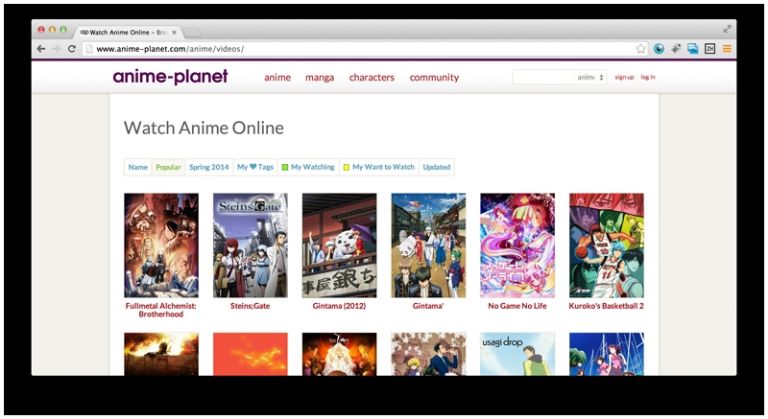Image resolution: width=768 pixels, height=419 pixels.
Task: Sort the list by Name tab
Action: tap(138, 167)
